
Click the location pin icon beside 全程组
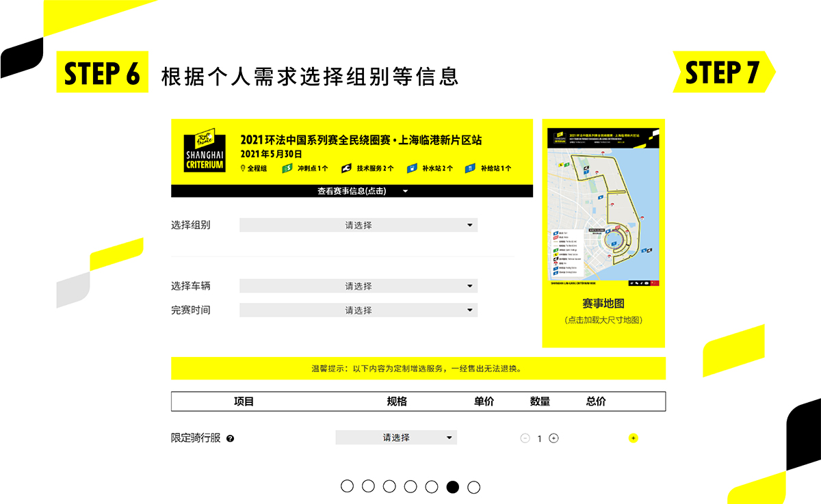[x=243, y=168]
